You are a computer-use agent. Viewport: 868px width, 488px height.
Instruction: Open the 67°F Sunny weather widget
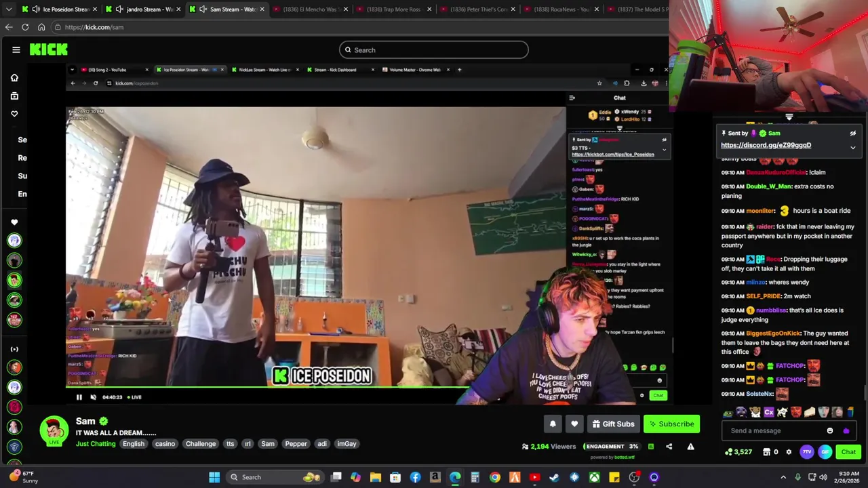[x=22, y=477]
